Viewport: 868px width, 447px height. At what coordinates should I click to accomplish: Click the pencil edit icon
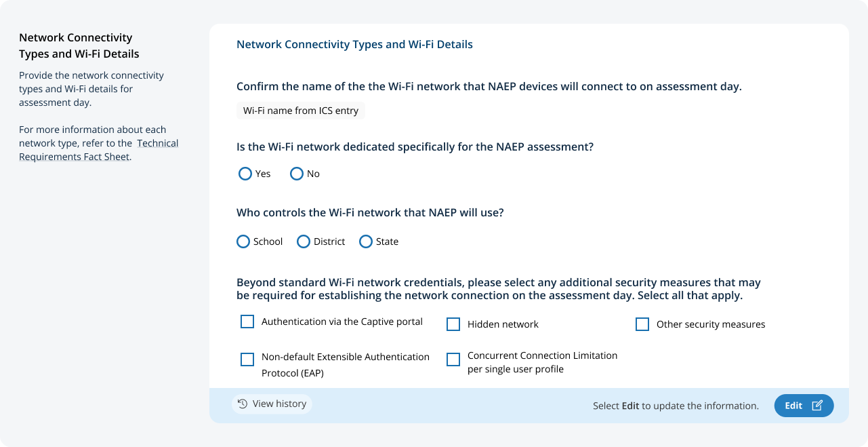[x=817, y=406]
